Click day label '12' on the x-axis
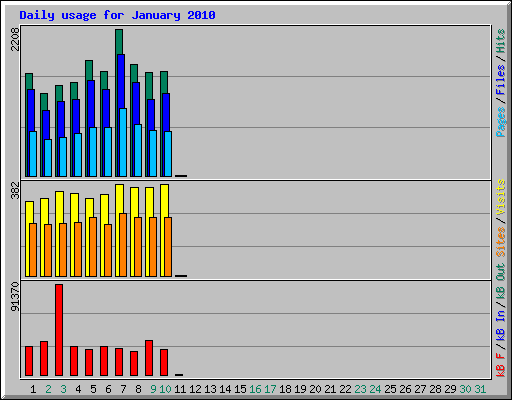Viewport: 512px width, 400px height. [195, 389]
